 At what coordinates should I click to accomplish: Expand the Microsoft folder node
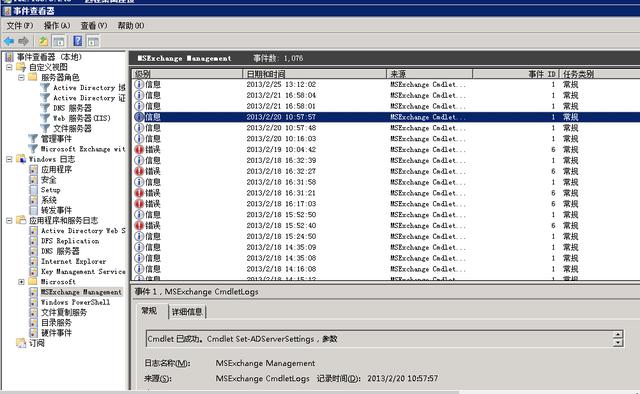pyautogui.click(x=21, y=282)
